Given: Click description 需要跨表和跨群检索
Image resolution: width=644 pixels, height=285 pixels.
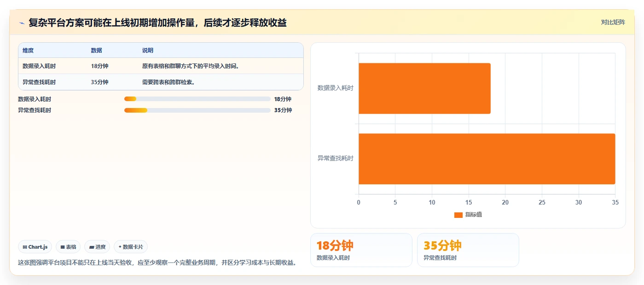Looking at the screenshot, I should pyautogui.click(x=168, y=82).
